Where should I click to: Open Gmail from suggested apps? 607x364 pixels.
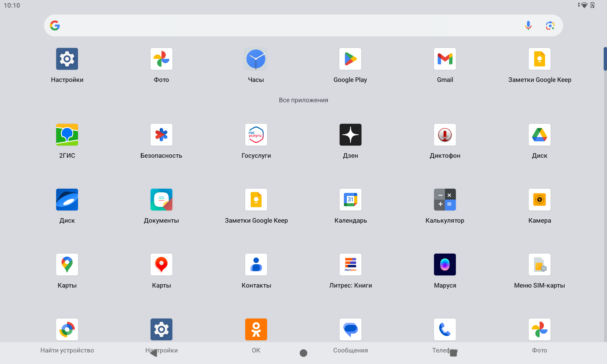click(445, 59)
